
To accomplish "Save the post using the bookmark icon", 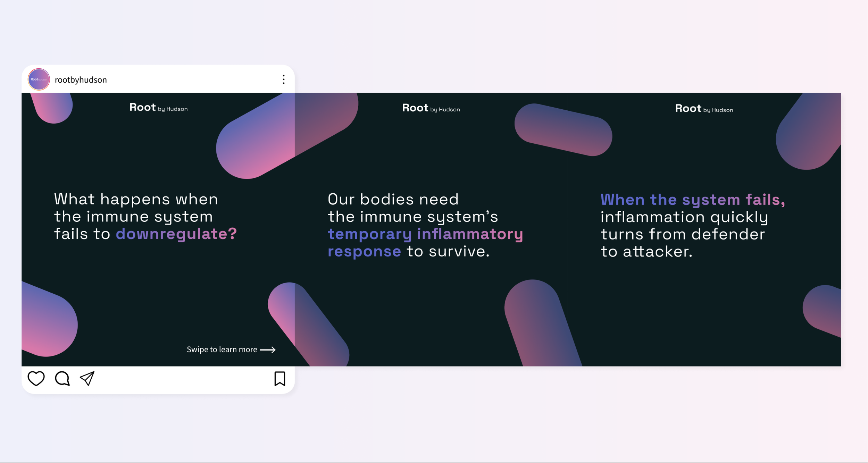I will [280, 379].
